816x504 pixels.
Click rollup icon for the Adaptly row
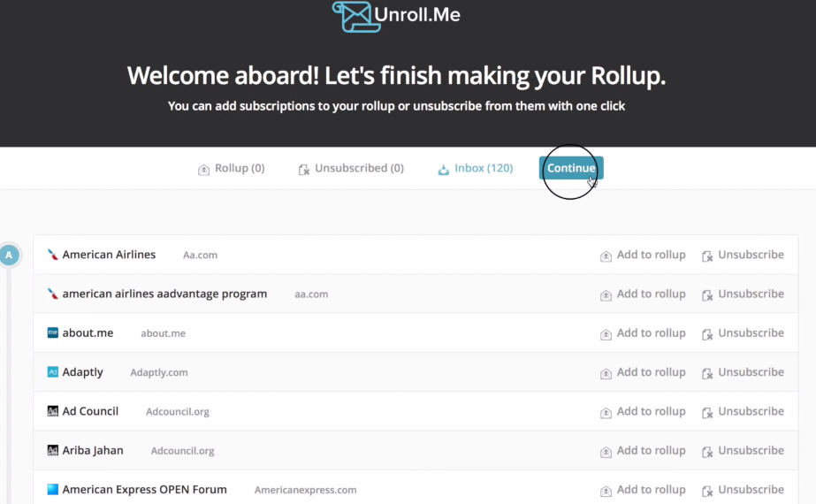click(606, 373)
